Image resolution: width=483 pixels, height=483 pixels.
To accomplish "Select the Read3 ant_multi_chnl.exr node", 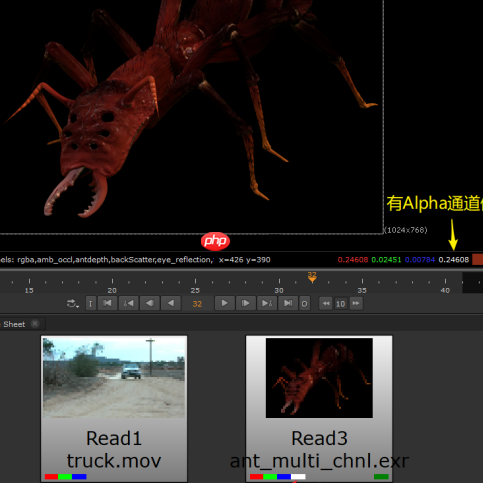I will pos(319,409).
